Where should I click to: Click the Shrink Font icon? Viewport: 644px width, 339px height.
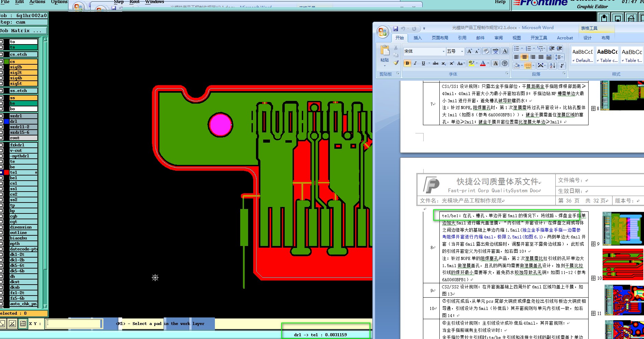[x=477, y=51]
